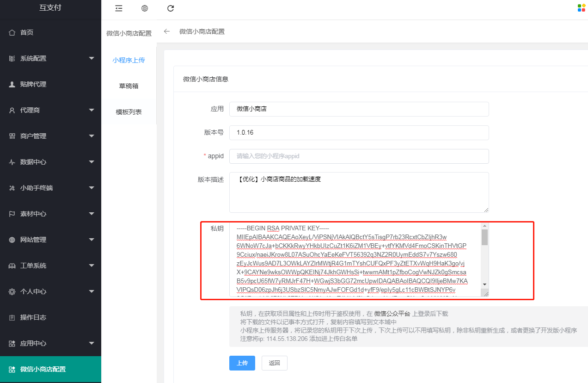Focus the 应用 input field
Screen dimensions: 588x383
(359, 109)
